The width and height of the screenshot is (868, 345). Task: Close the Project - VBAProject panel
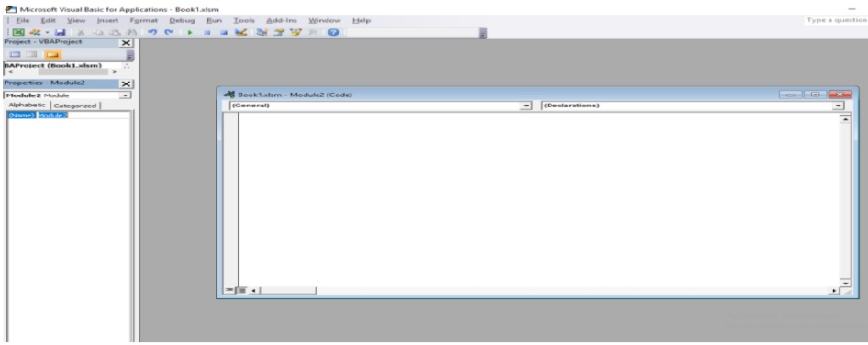click(127, 42)
